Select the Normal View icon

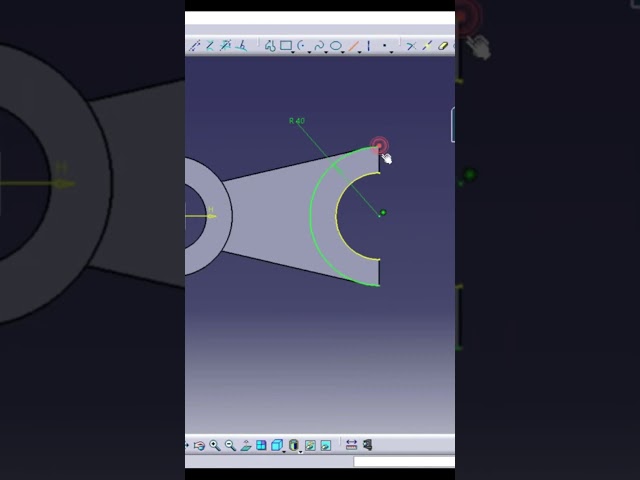pyautogui.click(x=246, y=445)
